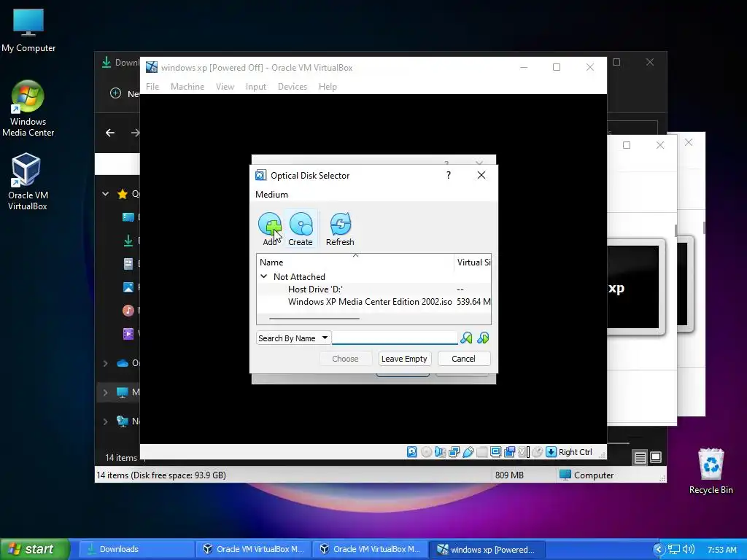Screen dimensions: 747x560
Task: Click the Leave Empty button
Action: click(x=404, y=359)
